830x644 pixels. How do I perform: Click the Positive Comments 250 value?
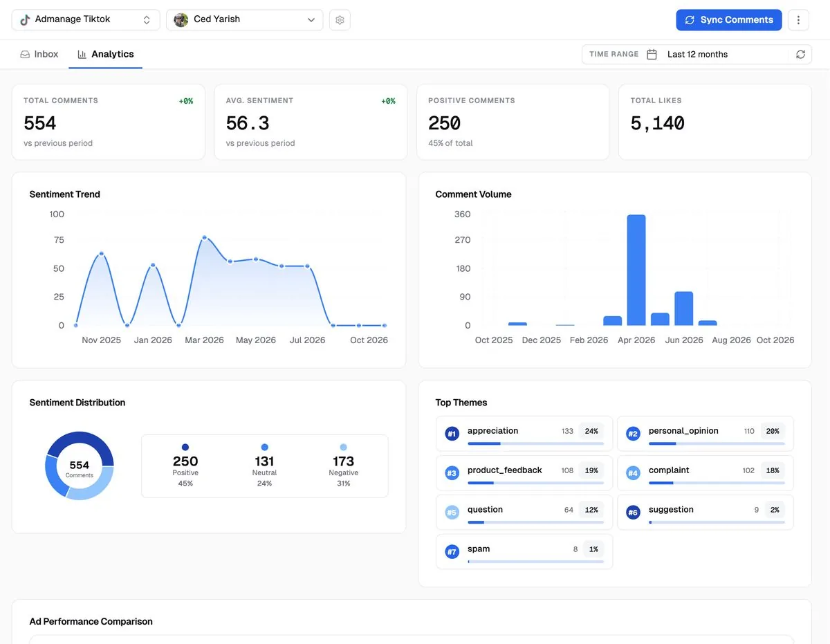(444, 123)
